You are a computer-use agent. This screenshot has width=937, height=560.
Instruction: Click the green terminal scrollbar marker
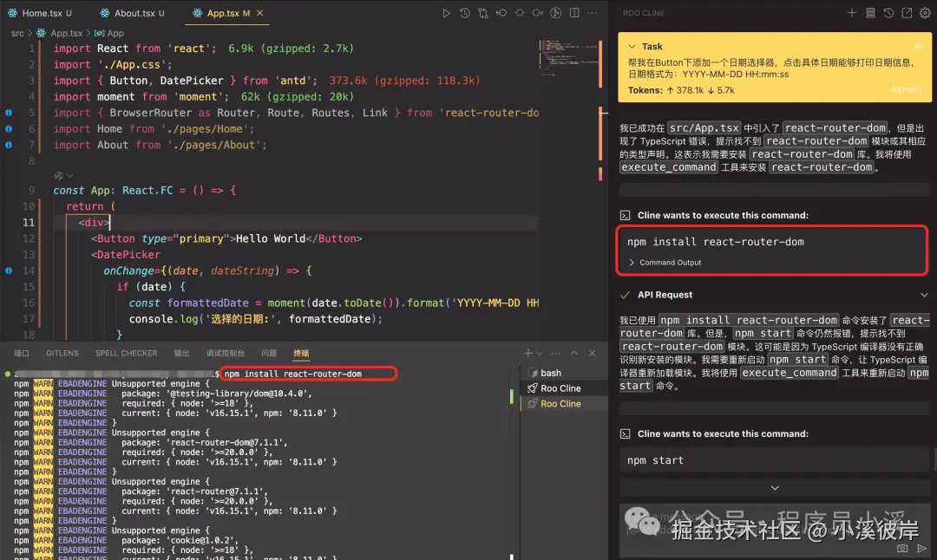click(512, 396)
